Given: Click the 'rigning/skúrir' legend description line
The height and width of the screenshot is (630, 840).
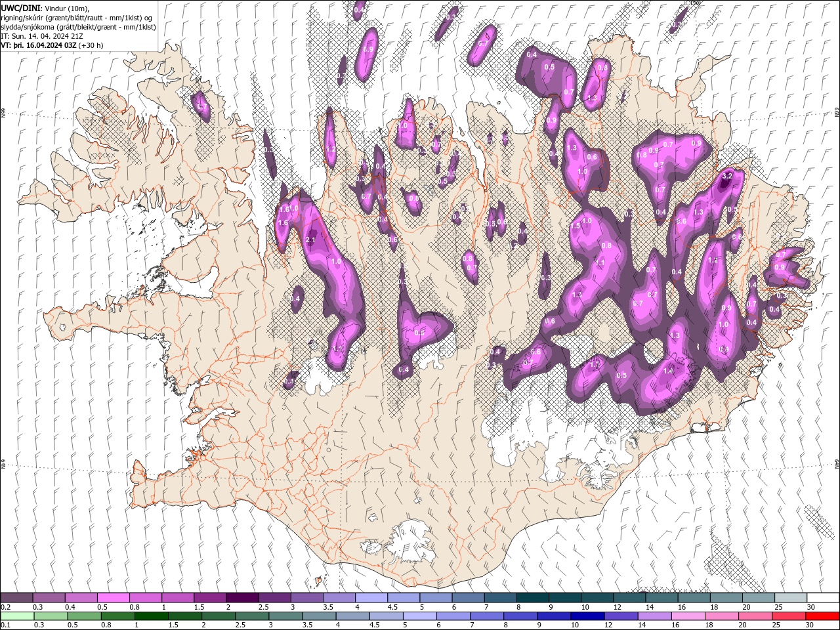Looking at the screenshot, I should (77, 18).
